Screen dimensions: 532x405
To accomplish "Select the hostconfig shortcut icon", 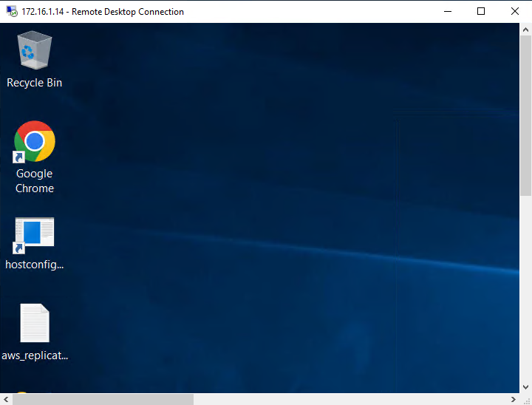I will tap(35, 235).
